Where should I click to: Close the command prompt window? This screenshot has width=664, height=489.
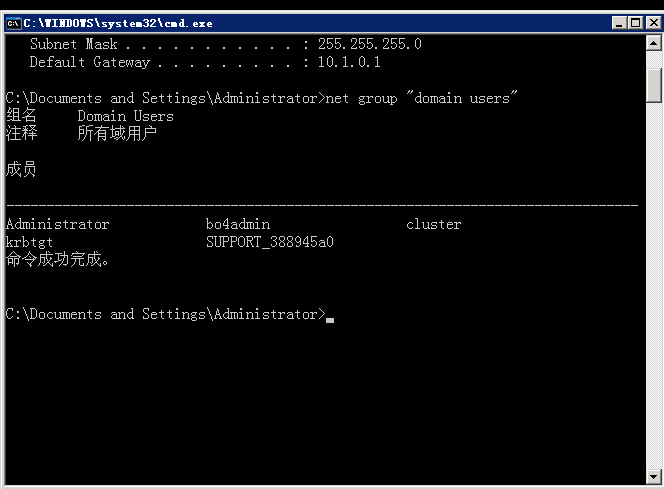[654, 23]
